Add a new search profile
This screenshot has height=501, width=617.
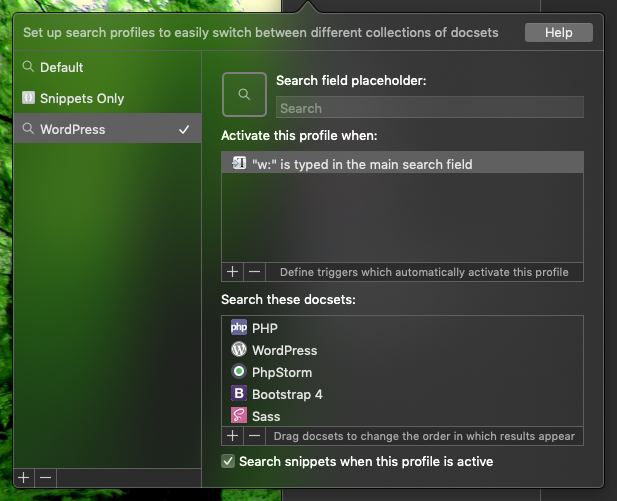tap(24, 478)
